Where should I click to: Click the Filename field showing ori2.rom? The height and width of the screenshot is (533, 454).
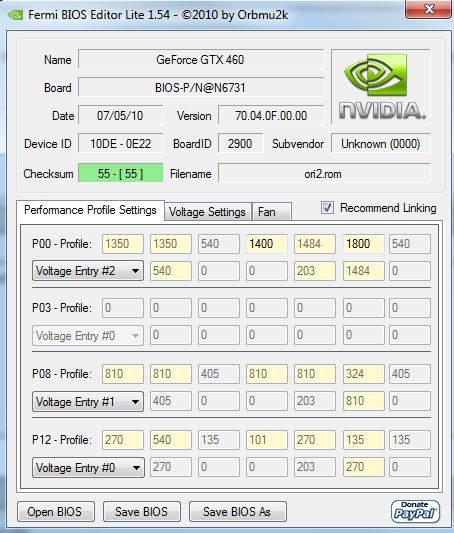[324, 173]
